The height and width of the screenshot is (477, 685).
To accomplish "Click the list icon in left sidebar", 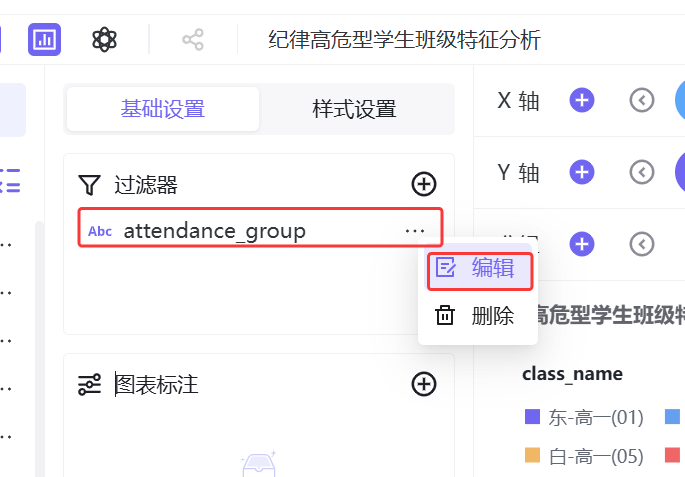I will tap(10, 181).
